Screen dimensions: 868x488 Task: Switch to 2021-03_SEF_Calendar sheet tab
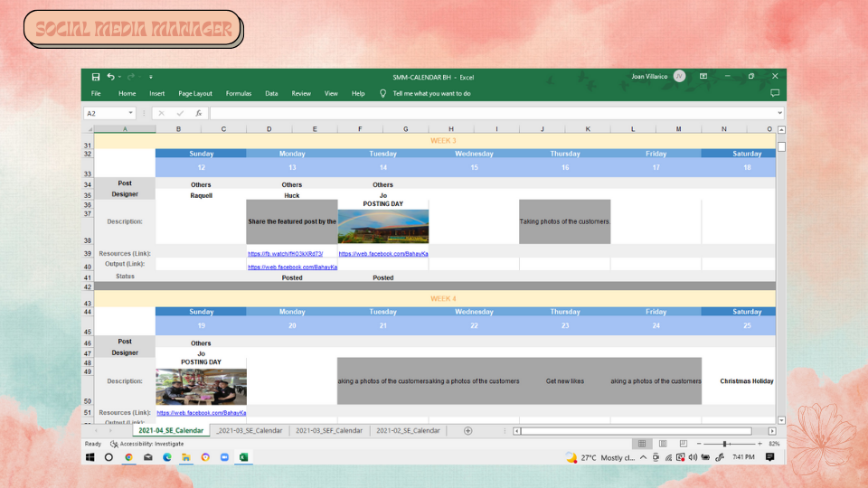click(329, 430)
